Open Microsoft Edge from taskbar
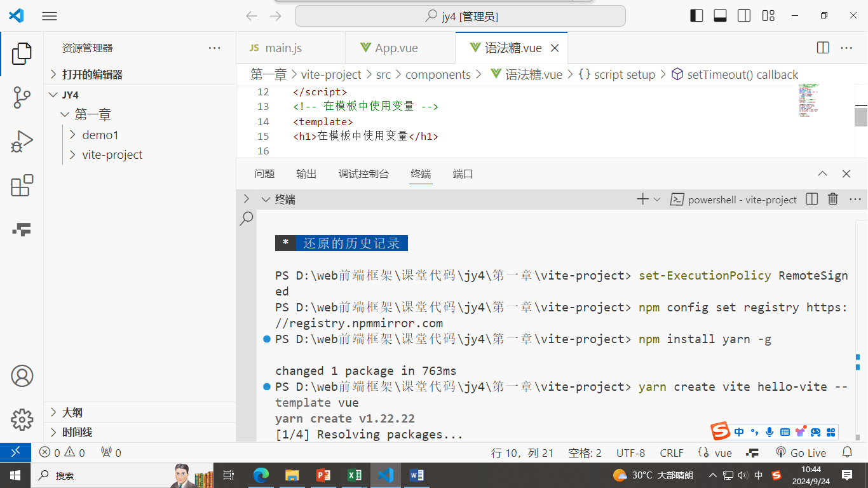The image size is (868, 488). coord(261,475)
